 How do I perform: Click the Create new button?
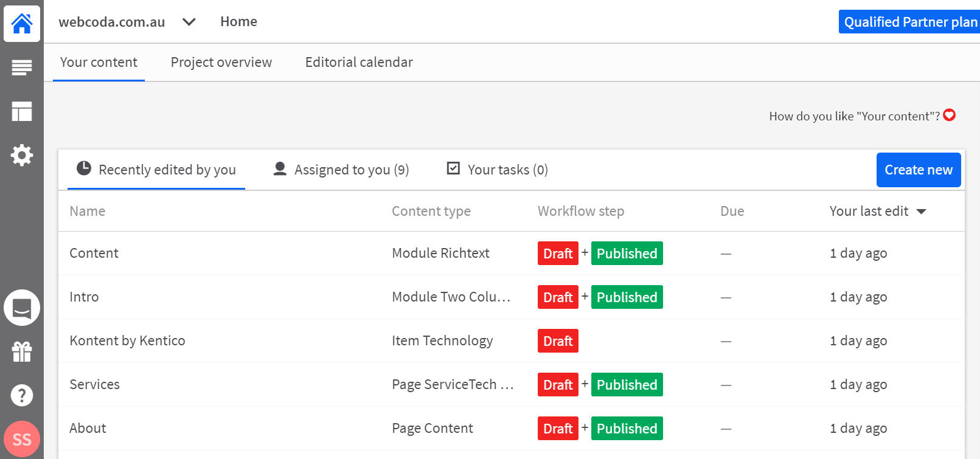click(919, 170)
